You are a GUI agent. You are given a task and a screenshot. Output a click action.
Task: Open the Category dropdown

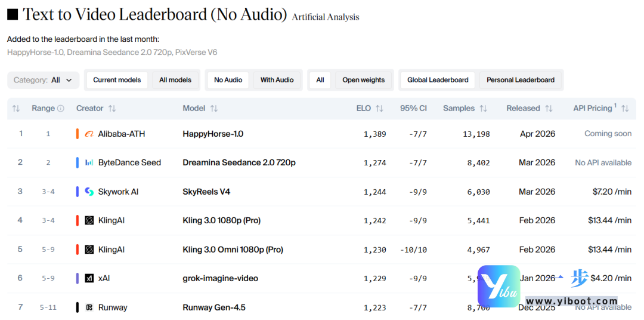43,80
